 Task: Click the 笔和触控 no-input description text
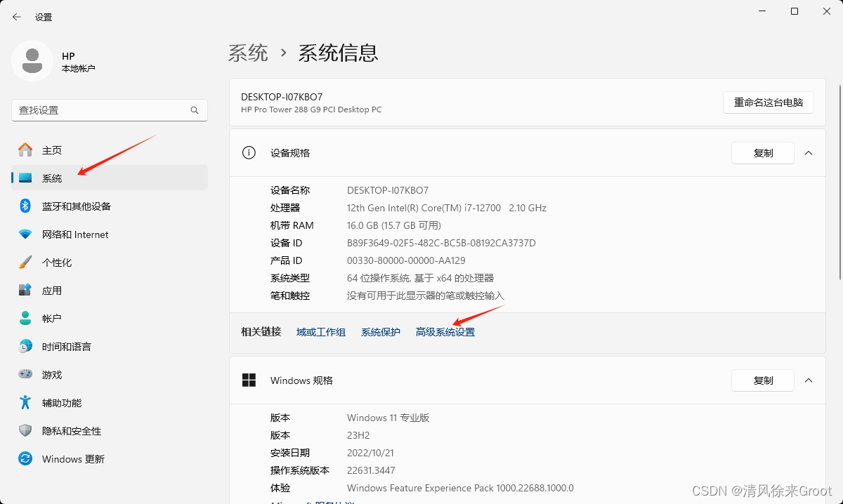point(426,296)
